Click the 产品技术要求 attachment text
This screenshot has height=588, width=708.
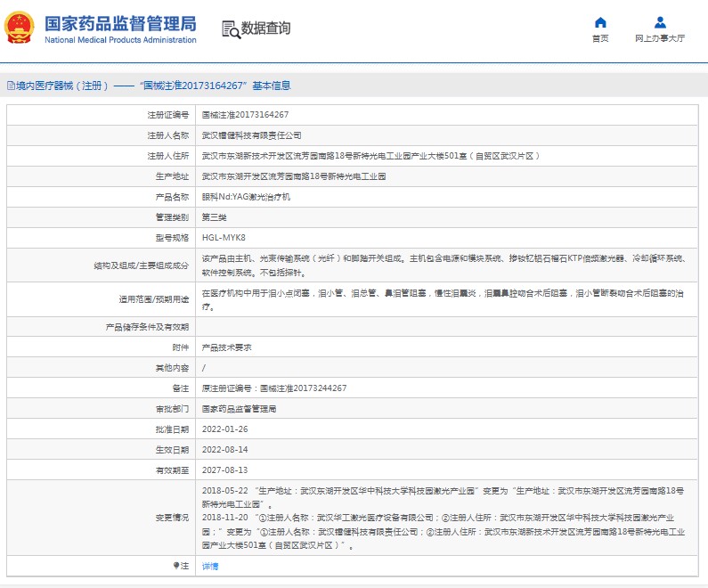[226, 347]
